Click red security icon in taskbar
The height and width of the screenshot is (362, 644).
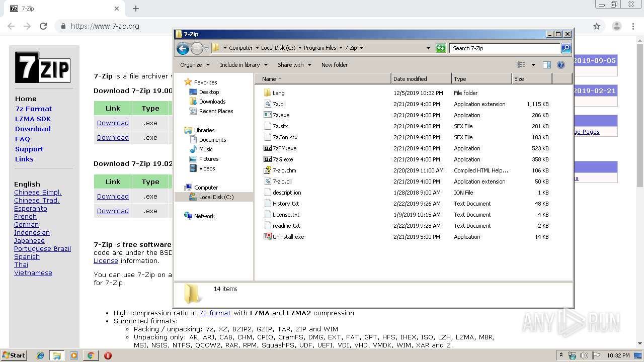pos(108,355)
